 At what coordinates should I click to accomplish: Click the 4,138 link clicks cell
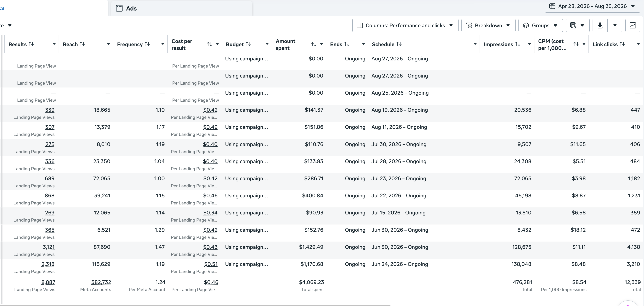(x=634, y=247)
